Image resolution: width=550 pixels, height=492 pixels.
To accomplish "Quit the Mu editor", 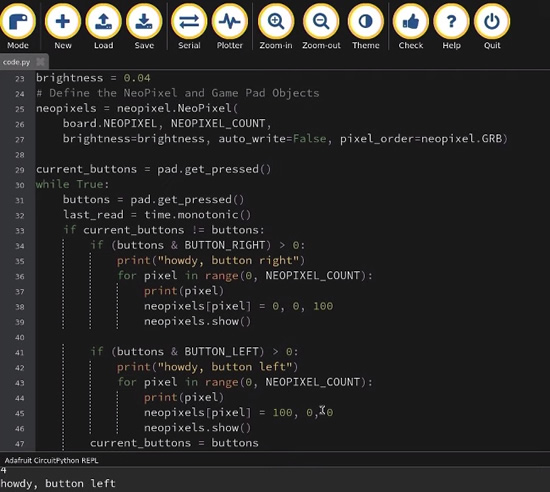I will [492, 27].
